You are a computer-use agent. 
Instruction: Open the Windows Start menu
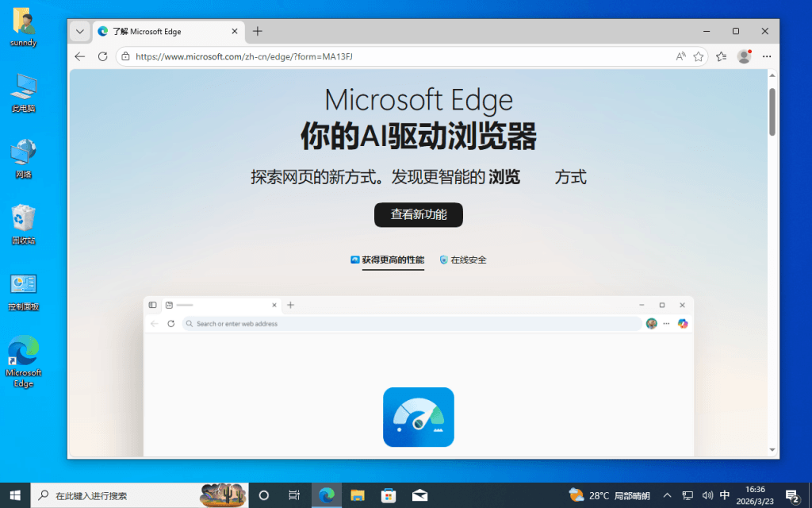click(15, 495)
